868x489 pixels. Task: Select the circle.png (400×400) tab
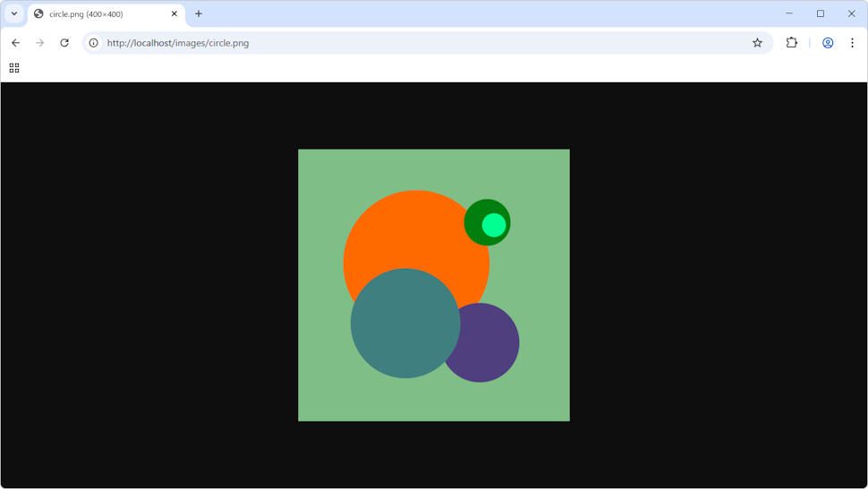pos(98,14)
